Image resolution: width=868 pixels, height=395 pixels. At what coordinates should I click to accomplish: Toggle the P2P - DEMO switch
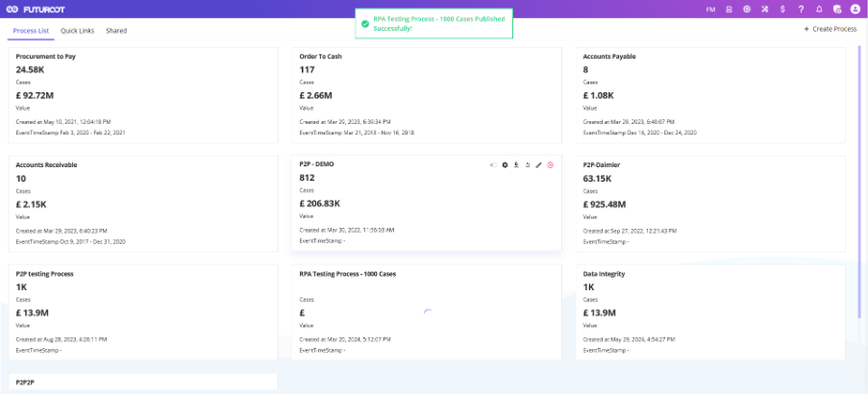tap(493, 165)
